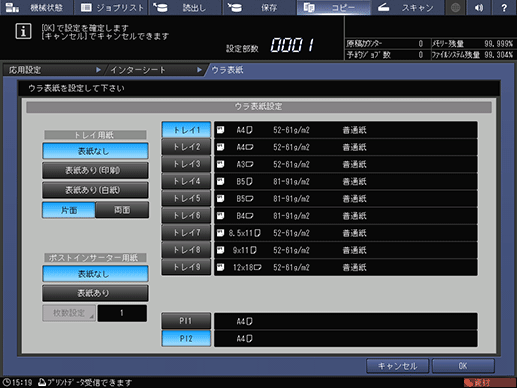Select トレイ1 button
This screenshot has width=517, height=388.
point(186,130)
